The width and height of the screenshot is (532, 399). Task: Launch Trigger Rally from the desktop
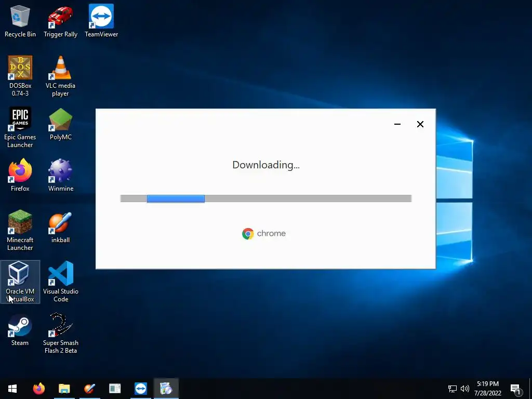60,21
